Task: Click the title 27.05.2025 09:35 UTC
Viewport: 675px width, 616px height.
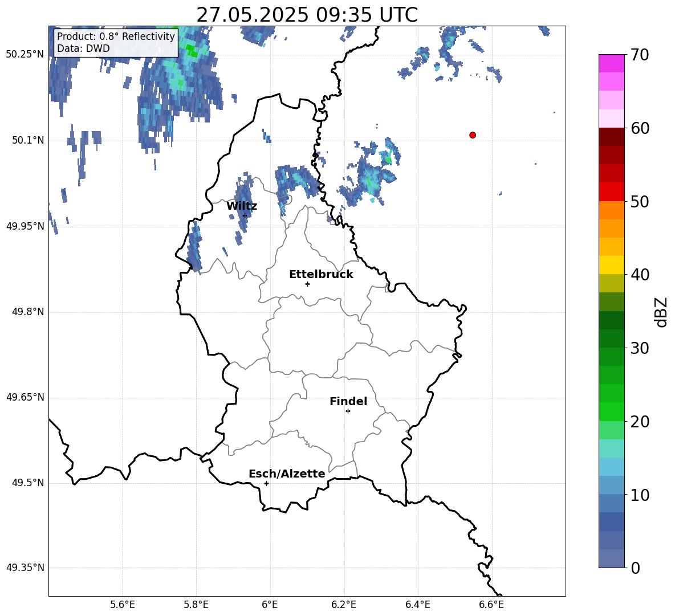Action: [x=307, y=15]
